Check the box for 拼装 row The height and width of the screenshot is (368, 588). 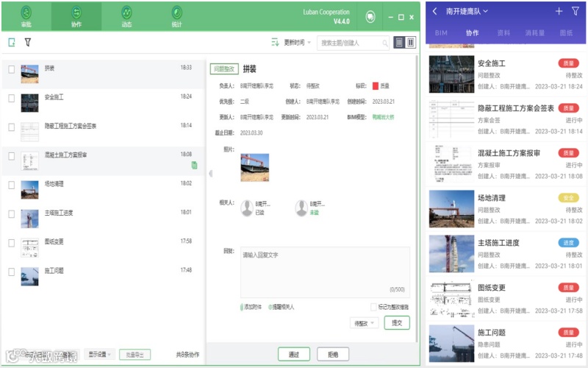(12, 69)
